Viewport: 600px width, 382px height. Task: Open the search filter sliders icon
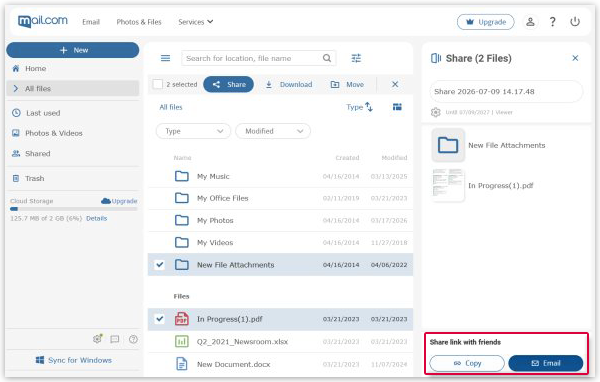coord(356,58)
